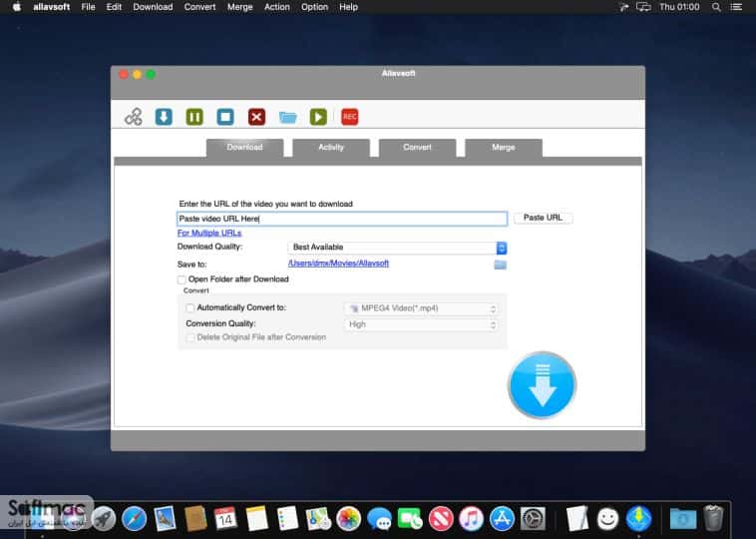
Task: Open Spotlight search in the menu bar
Action: click(x=716, y=7)
